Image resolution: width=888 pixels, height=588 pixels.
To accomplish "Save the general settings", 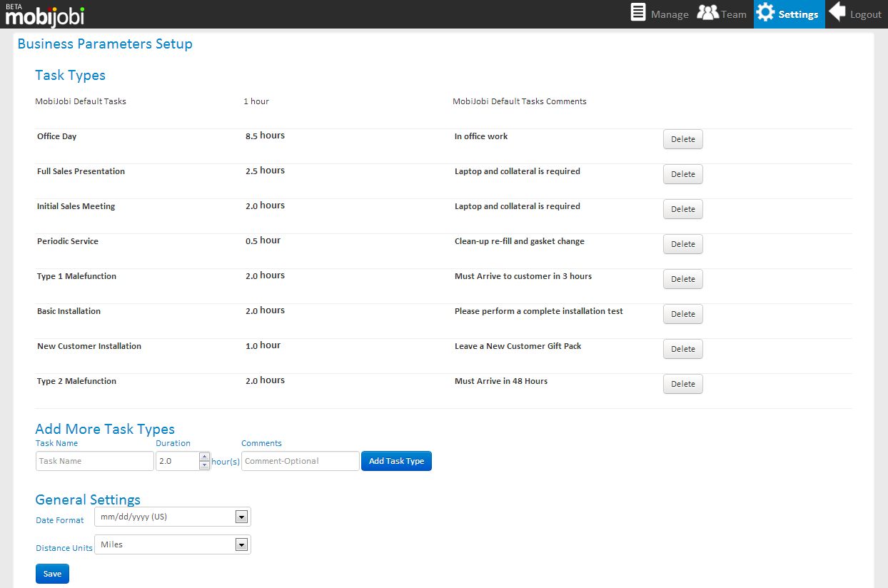I will tap(52, 574).
